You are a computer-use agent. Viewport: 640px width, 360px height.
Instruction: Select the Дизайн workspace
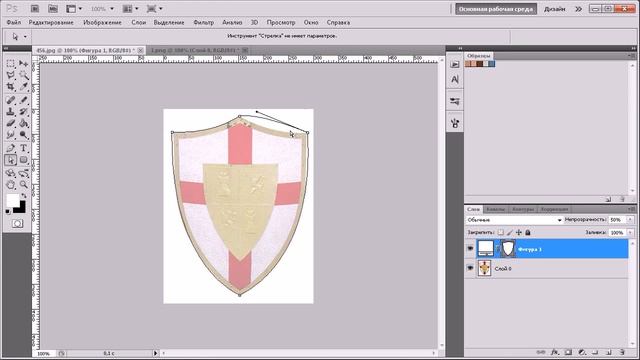pyautogui.click(x=555, y=9)
